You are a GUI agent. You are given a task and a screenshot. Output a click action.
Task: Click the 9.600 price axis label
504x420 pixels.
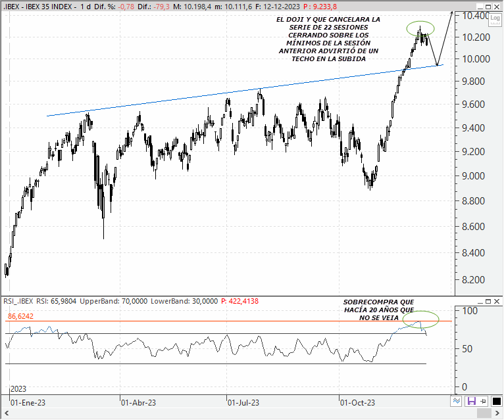pos(473,105)
